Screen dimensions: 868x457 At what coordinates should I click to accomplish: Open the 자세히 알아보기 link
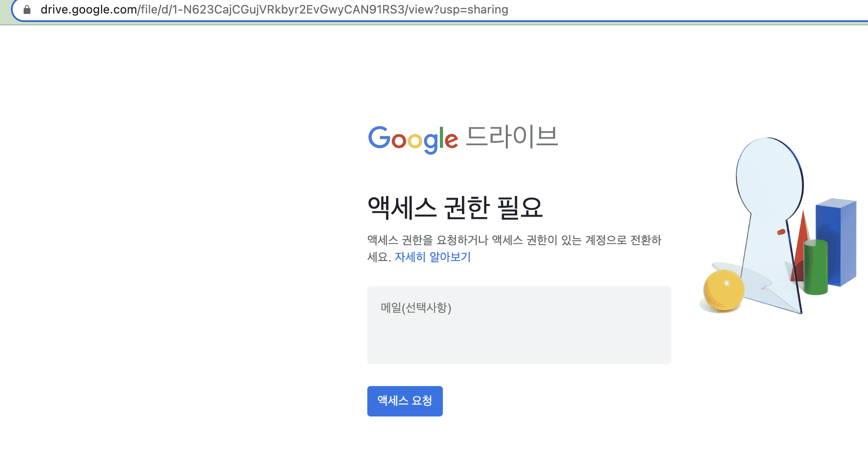point(433,257)
